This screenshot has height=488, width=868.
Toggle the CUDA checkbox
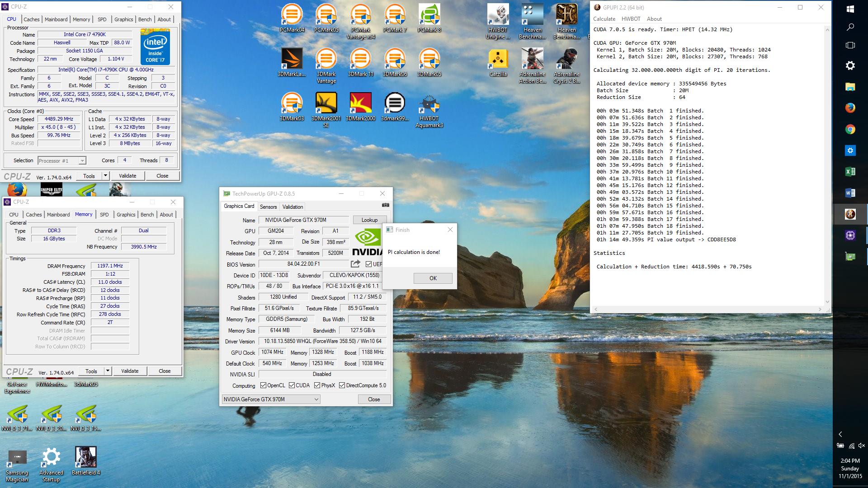pyautogui.click(x=292, y=385)
